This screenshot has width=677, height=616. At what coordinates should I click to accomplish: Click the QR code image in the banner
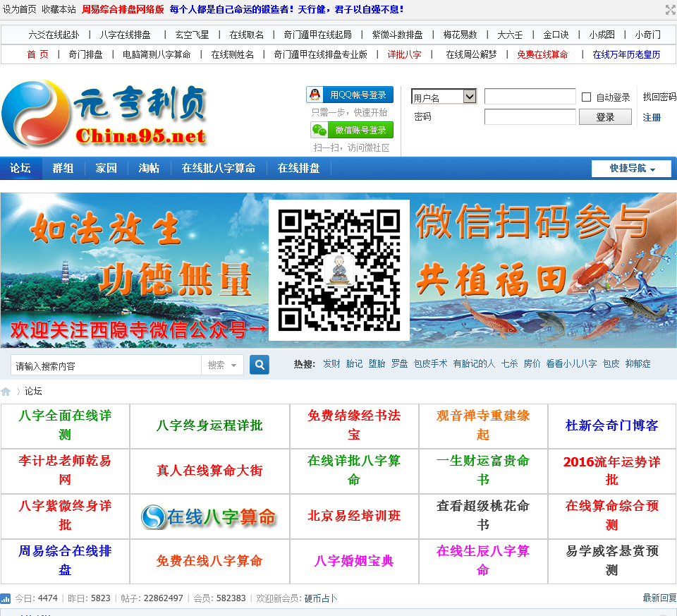coord(339,270)
